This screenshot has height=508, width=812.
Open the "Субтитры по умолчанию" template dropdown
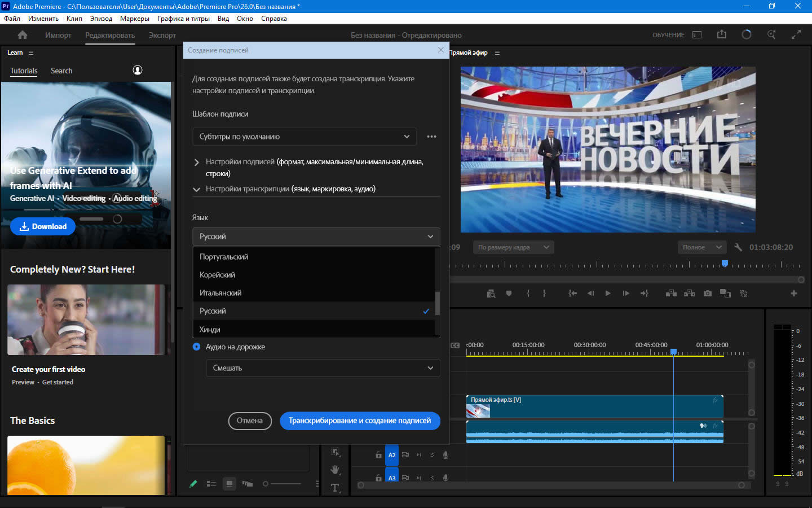(x=304, y=137)
